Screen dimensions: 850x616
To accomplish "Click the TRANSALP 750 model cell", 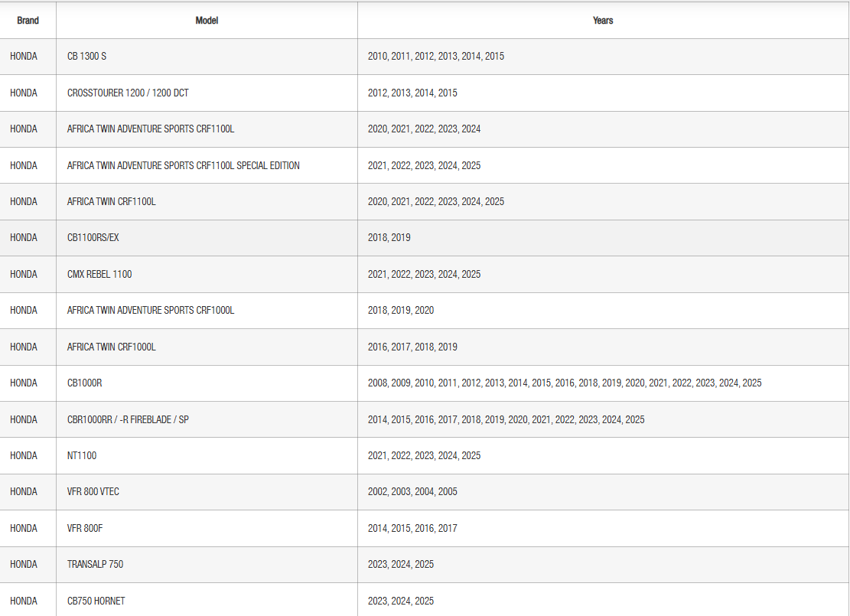I will point(96,564).
